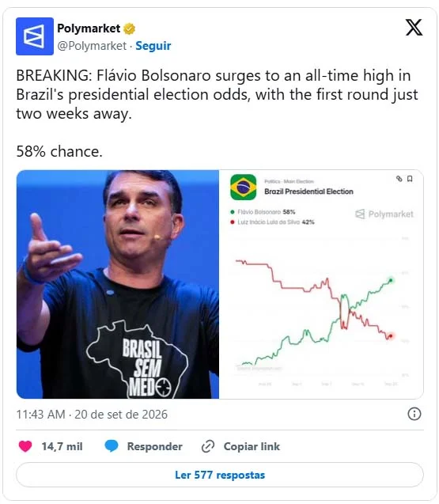Click the Polymarket profile avatar
Screen dimensions: 439x504
[x=35, y=36]
